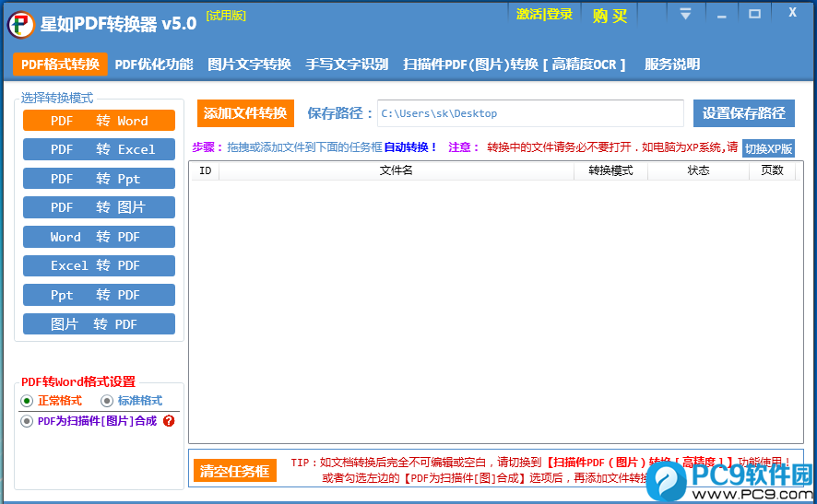The image size is (817, 504).
Task: Open the title bar dropdown menu arrow
Action: (x=686, y=14)
